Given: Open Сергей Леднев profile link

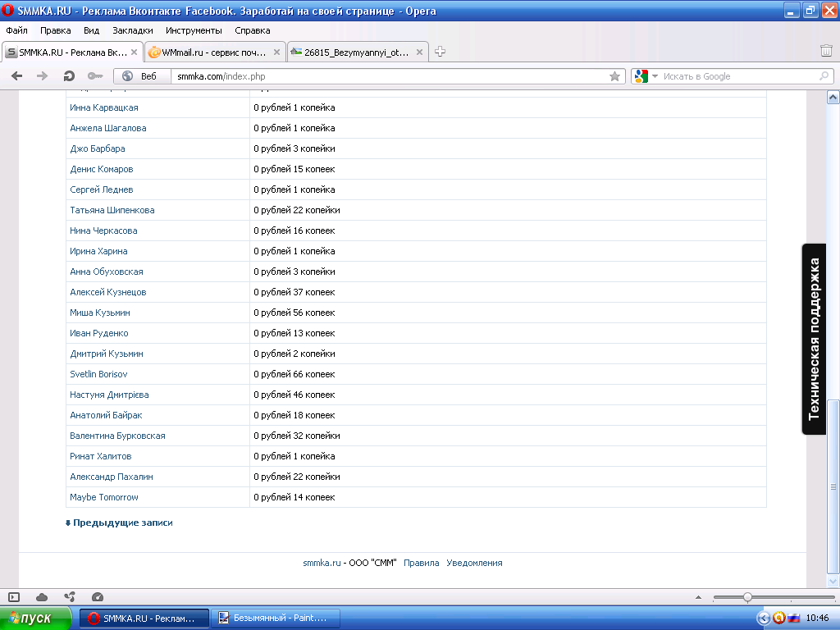Looking at the screenshot, I should click(101, 189).
